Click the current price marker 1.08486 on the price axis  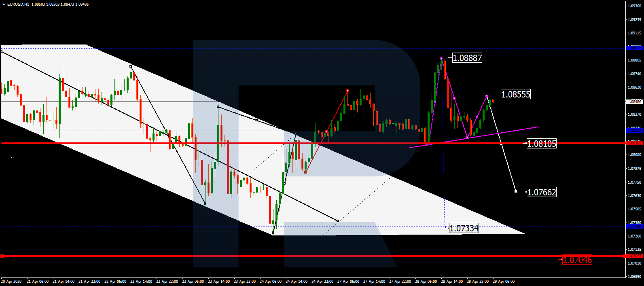click(634, 102)
